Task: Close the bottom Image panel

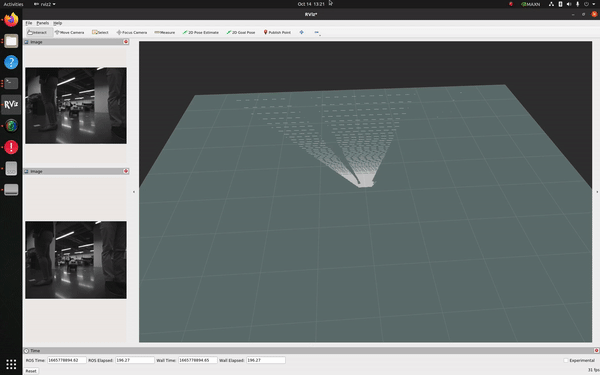Action: (126, 171)
